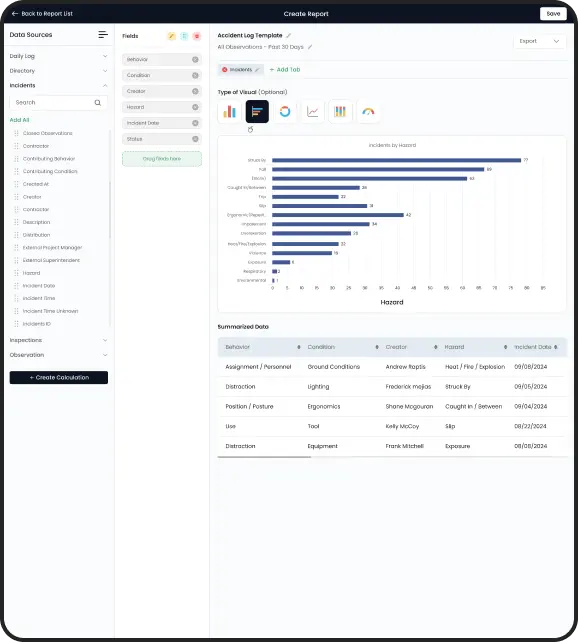Sort table by Behavior column

299,347
